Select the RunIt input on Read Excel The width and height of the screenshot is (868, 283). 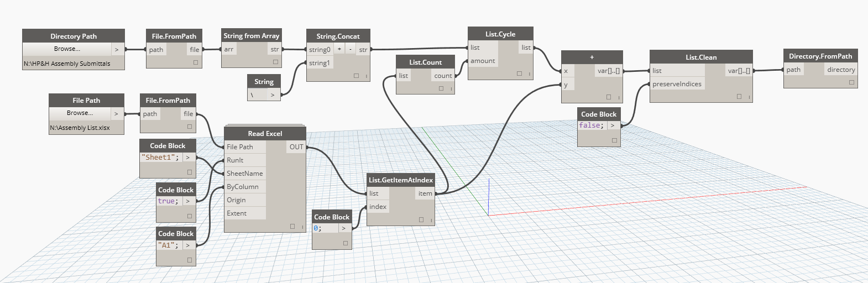[x=245, y=160]
